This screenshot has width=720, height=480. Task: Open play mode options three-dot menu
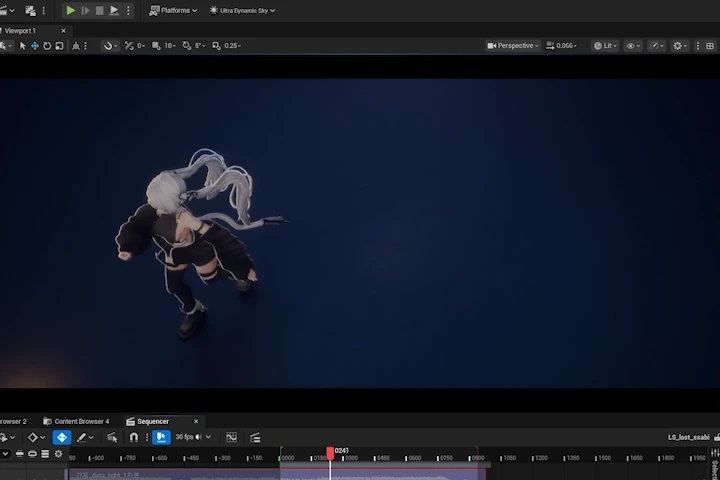coord(128,10)
